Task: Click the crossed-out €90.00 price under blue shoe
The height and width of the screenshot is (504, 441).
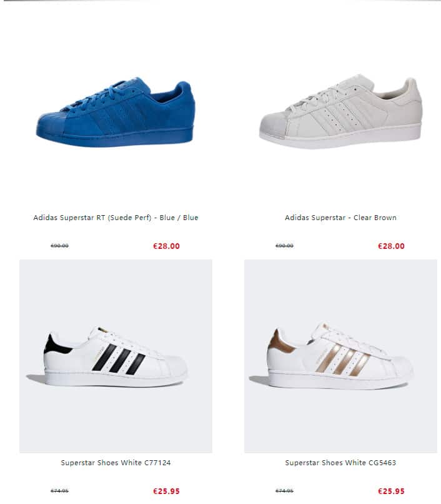Action: (x=59, y=246)
